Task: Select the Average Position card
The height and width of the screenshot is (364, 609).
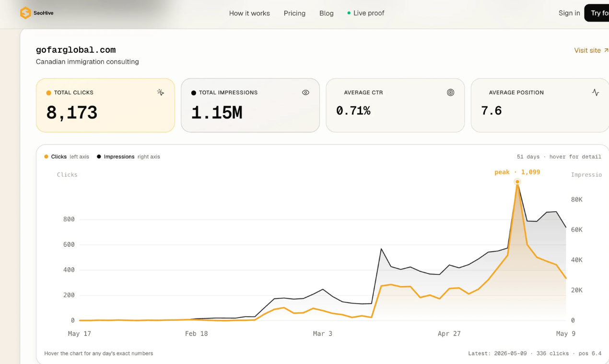Action: pos(540,105)
